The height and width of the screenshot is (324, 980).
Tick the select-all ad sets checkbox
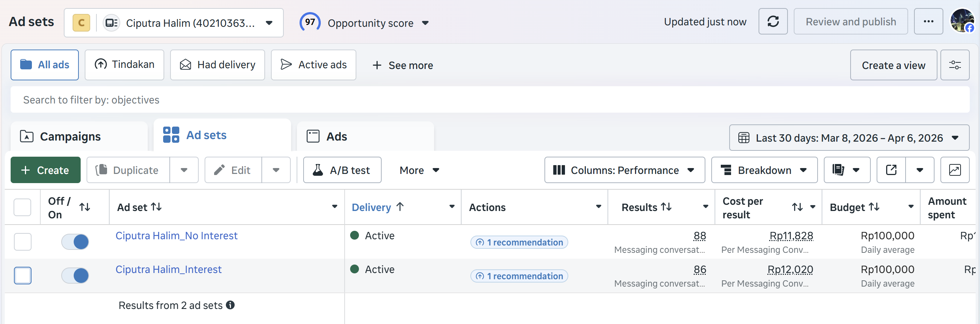(22, 207)
